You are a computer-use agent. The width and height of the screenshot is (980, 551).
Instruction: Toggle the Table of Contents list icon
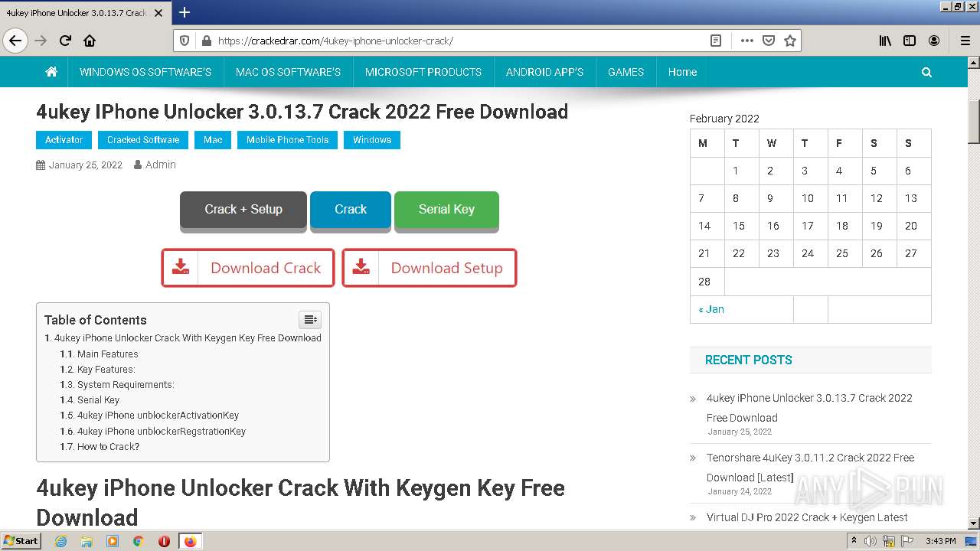point(310,319)
